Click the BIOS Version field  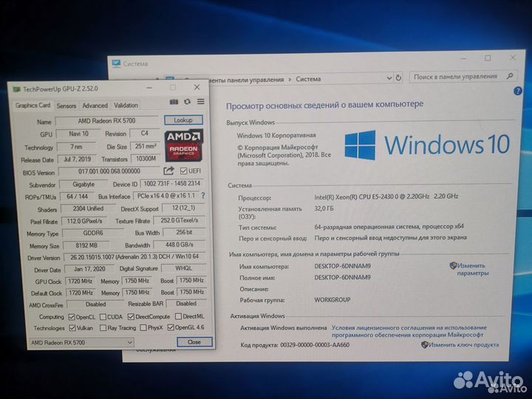(x=109, y=171)
